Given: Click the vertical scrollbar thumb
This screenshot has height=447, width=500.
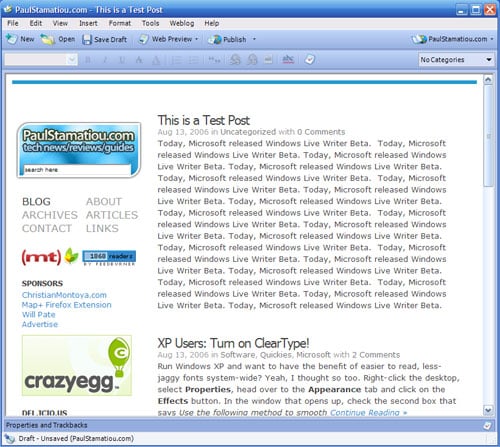Looking at the screenshot, I should tap(488, 136).
